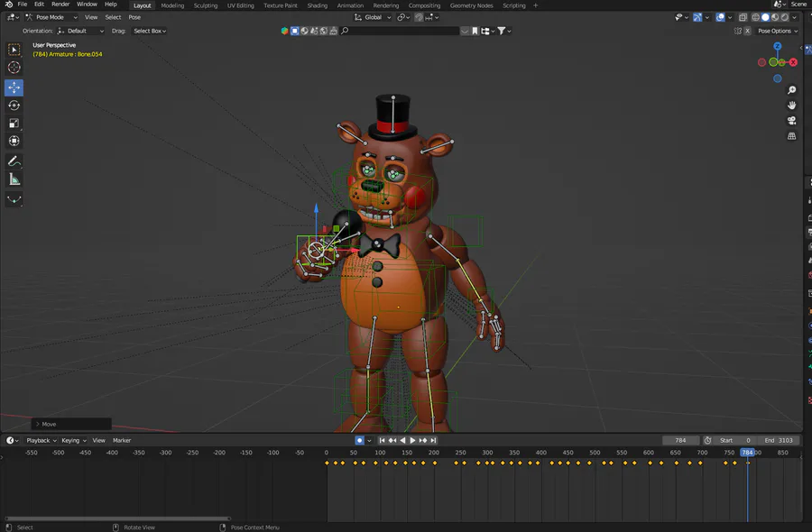The image size is (812, 532).
Task: Toggle auto keying record button
Action: coord(359,440)
